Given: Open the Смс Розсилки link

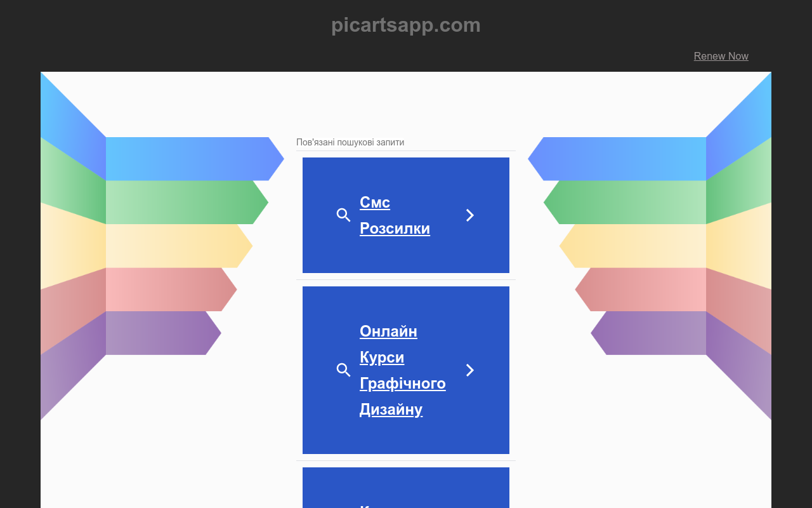Looking at the screenshot, I should [395, 215].
